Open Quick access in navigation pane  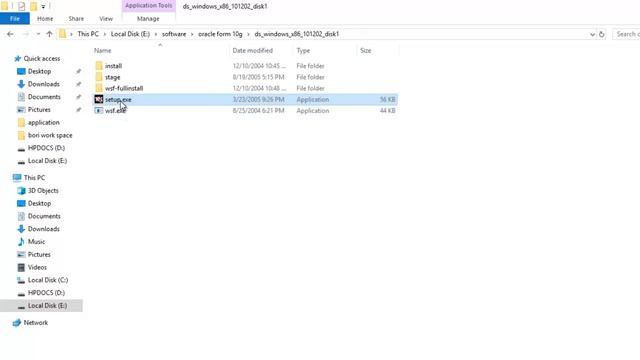(42, 58)
